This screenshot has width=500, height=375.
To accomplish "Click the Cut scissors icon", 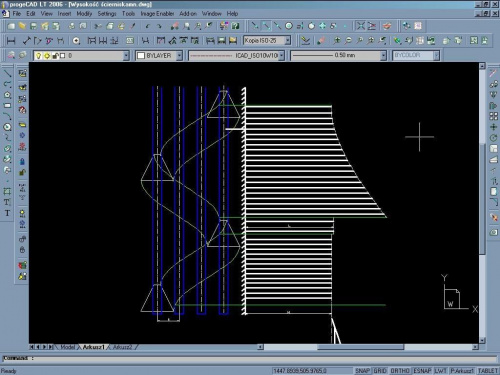I will (98, 26).
